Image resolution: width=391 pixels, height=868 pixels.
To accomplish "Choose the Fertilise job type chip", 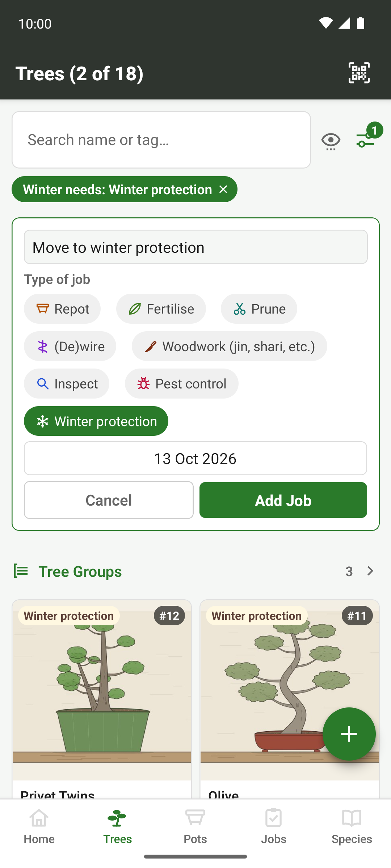I will click(x=161, y=309).
